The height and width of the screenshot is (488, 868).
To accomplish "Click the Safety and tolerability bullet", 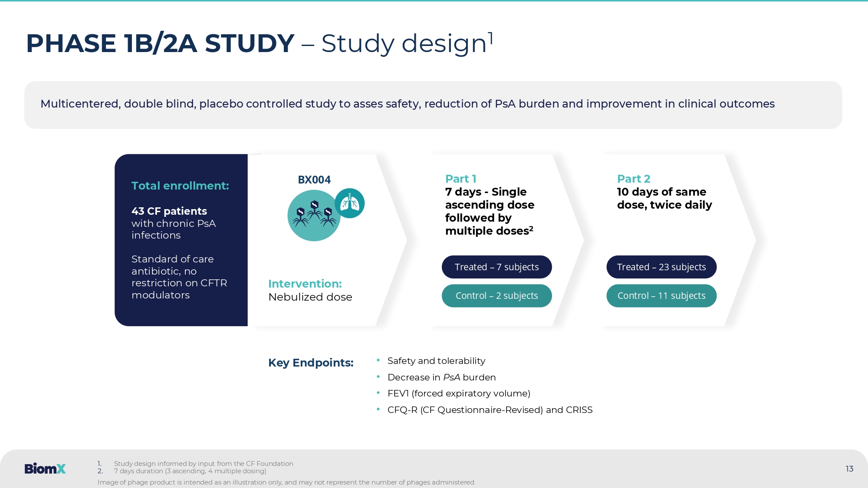I will (x=436, y=361).
